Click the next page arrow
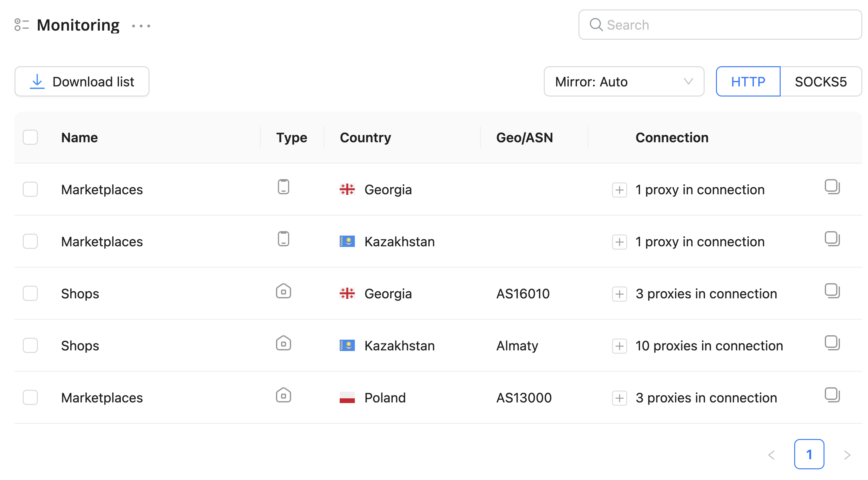Viewport: 868px width, 480px height. coord(847,455)
